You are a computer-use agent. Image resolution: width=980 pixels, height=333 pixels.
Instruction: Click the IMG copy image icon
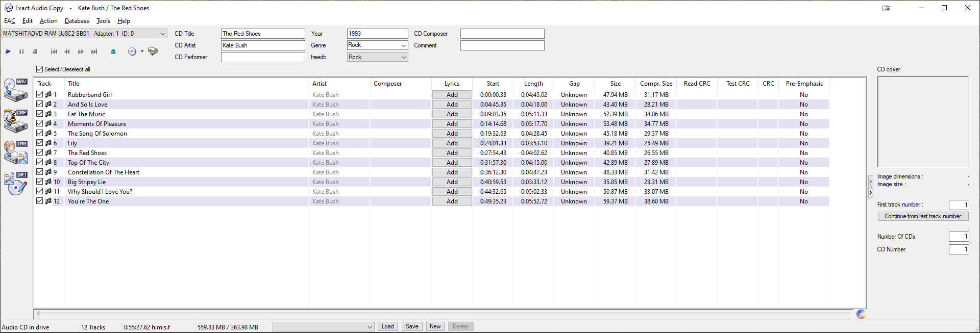click(x=16, y=152)
